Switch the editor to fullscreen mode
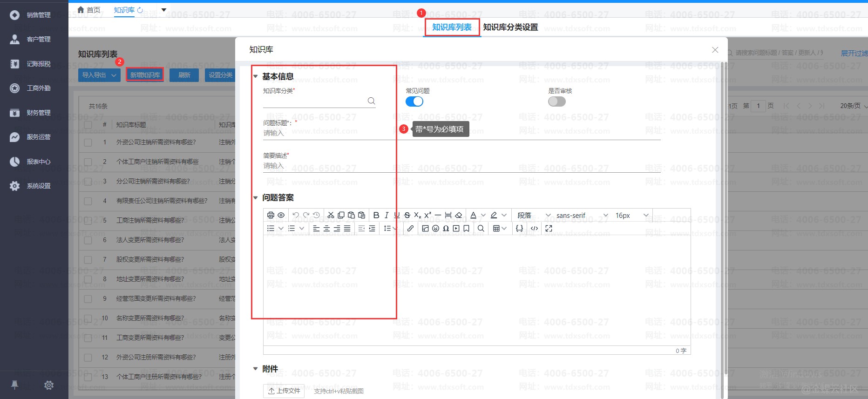The height and width of the screenshot is (399, 868). click(x=549, y=228)
